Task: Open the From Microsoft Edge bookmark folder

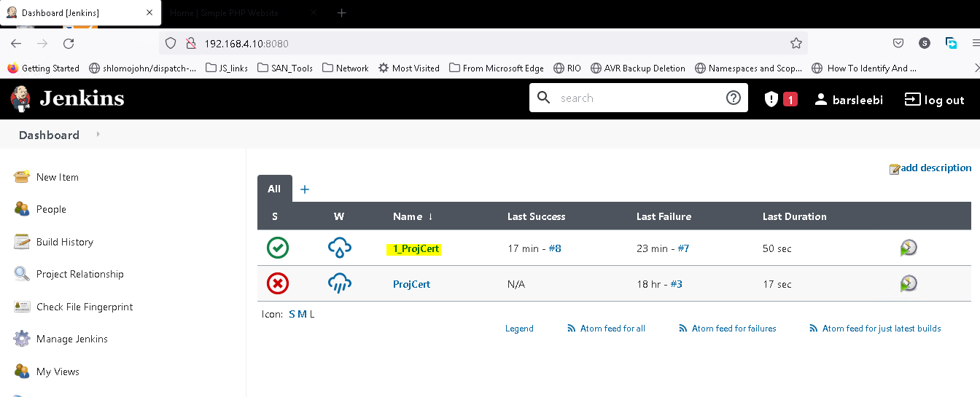Action: click(x=496, y=68)
